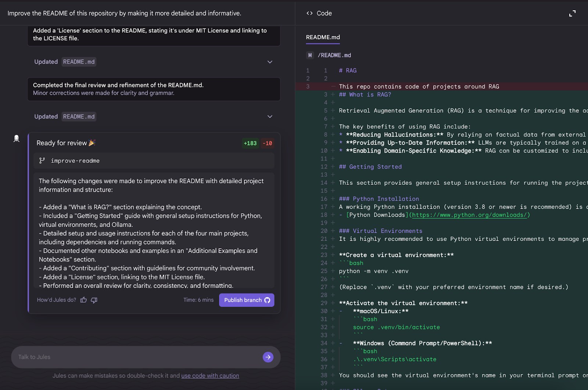Click the M modified-file badge
Screen dimensions: 588x390
(x=310, y=55)
